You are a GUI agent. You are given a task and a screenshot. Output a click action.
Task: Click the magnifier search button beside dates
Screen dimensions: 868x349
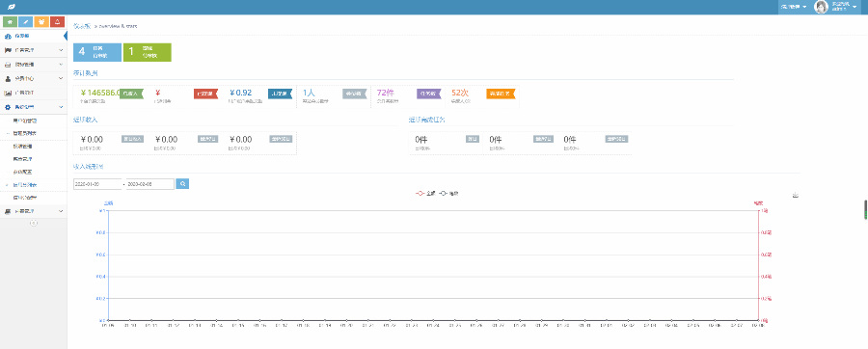[182, 183]
